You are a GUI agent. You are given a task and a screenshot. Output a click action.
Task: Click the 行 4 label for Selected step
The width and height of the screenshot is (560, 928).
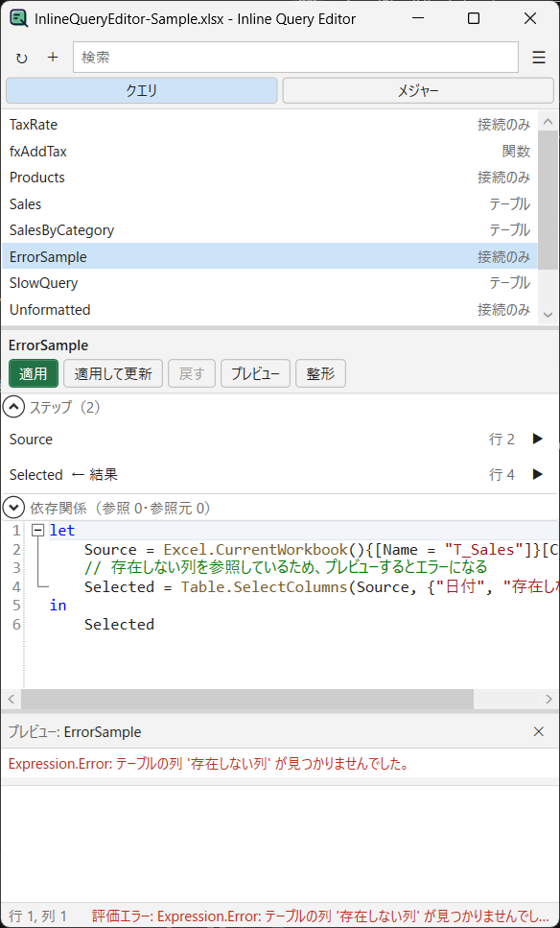point(502,474)
